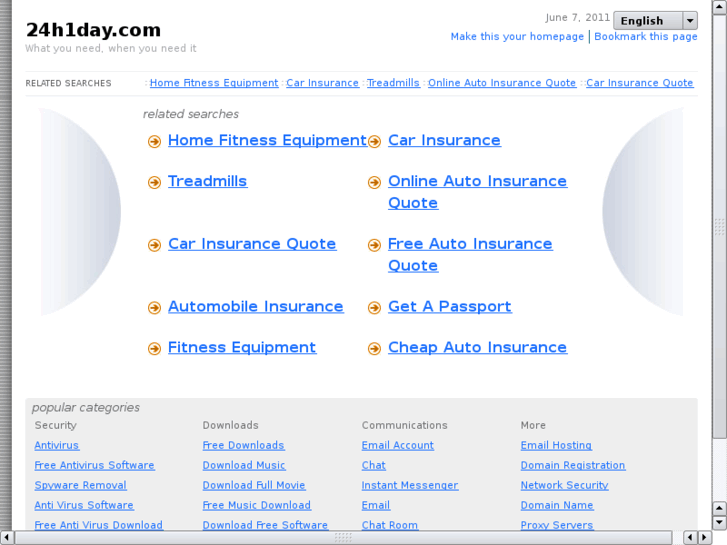Click the vertical scrollbar up arrow at top
The height and width of the screenshot is (545, 727).
point(719,6)
